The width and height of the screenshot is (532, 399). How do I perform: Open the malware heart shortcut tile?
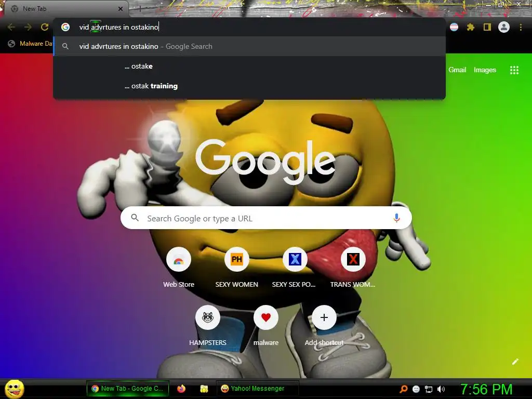[266, 317]
